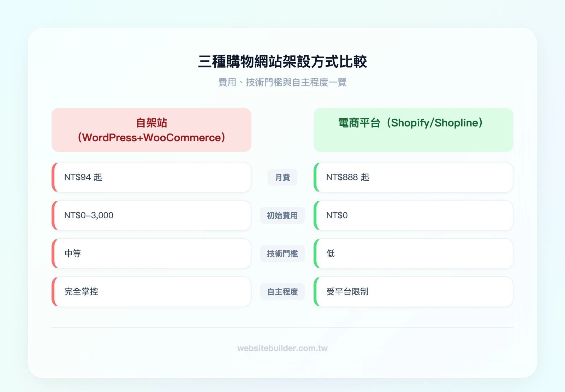Click the 完全掌控 cell
Viewport: 565px width, 392px height.
pyautogui.click(x=151, y=292)
